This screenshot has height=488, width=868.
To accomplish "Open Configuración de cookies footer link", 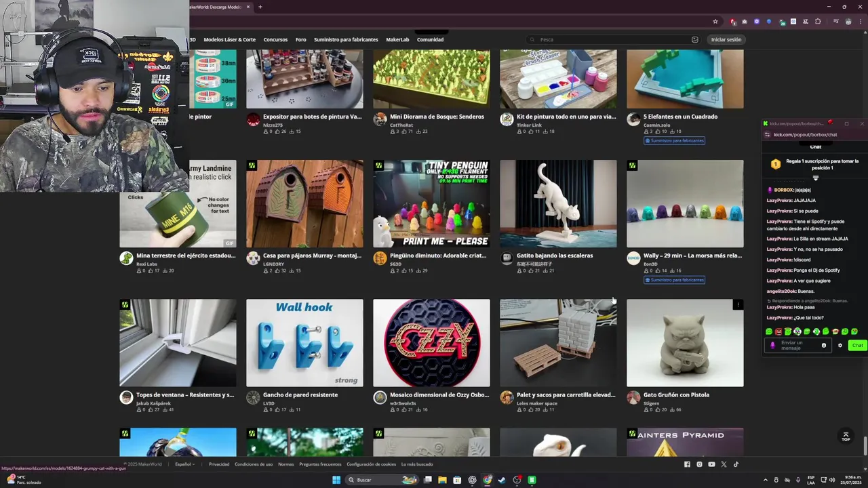I will coord(371,464).
